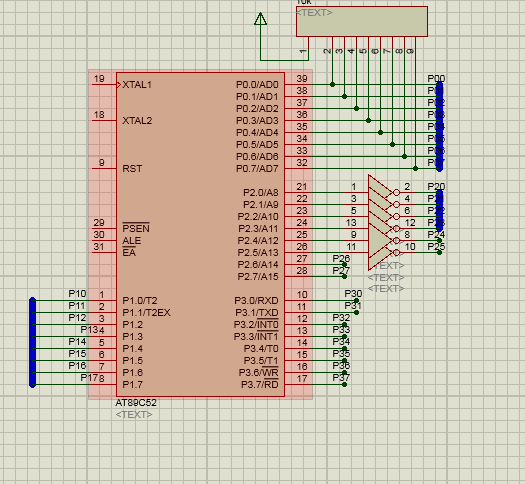The height and width of the screenshot is (484, 525).
Task: Click the P2.4/A12 pin name
Action: click(x=258, y=240)
